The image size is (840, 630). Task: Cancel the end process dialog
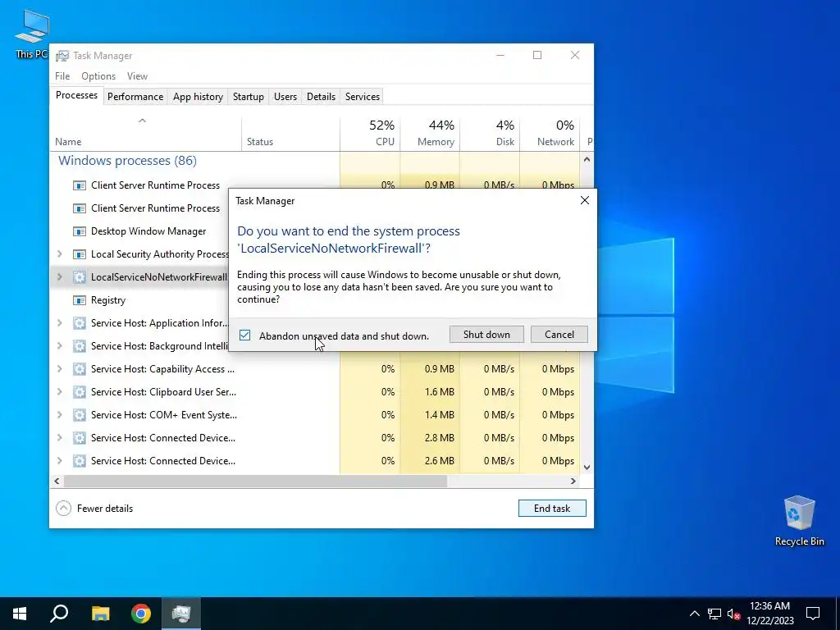click(559, 335)
